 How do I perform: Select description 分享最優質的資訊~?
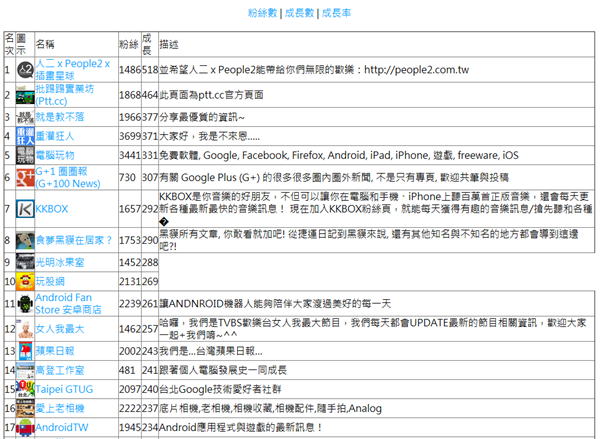[202, 117]
